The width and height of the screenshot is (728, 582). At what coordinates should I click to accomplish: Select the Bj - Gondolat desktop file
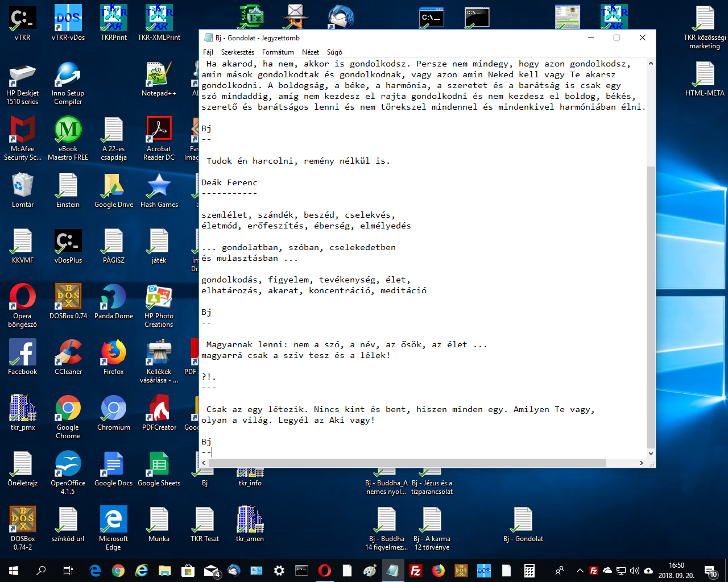[523, 524]
